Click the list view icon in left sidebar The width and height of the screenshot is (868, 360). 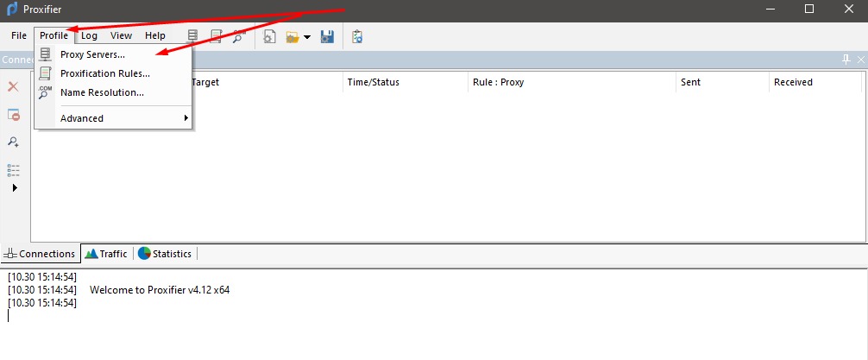click(x=14, y=169)
